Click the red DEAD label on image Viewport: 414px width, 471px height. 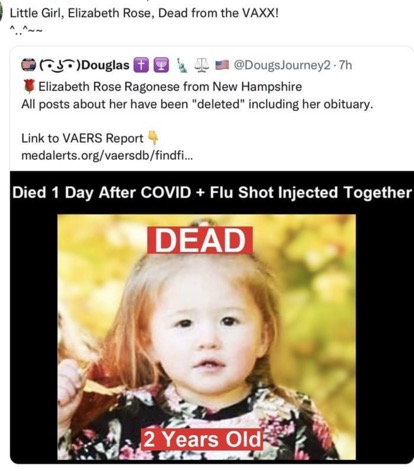(200, 240)
